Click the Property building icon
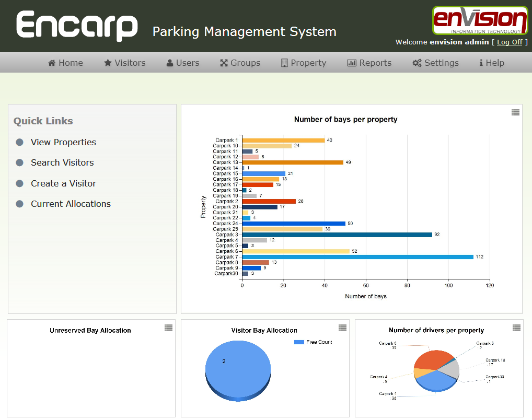Viewport: 532px width, 420px height. pyautogui.click(x=284, y=63)
